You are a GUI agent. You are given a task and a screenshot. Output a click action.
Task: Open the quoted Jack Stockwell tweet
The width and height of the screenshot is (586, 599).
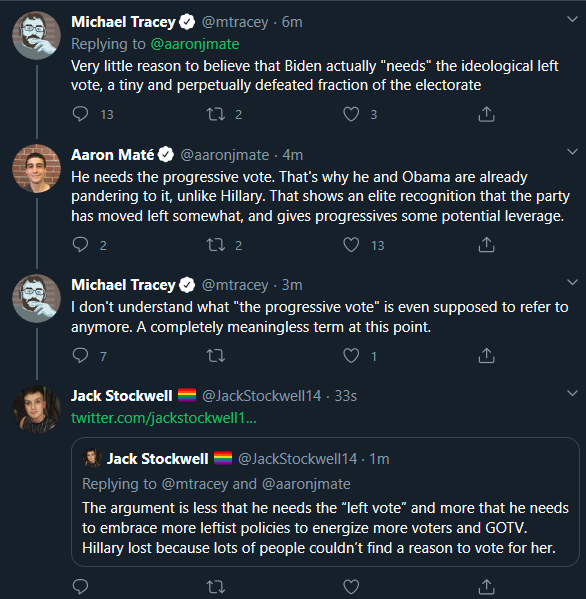[x=325, y=502]
